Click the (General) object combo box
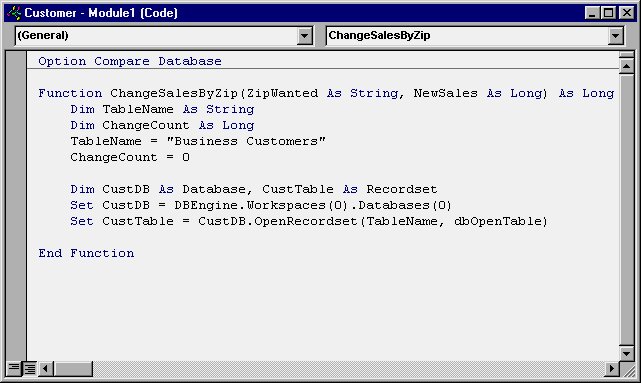 (x=164, y=36)
